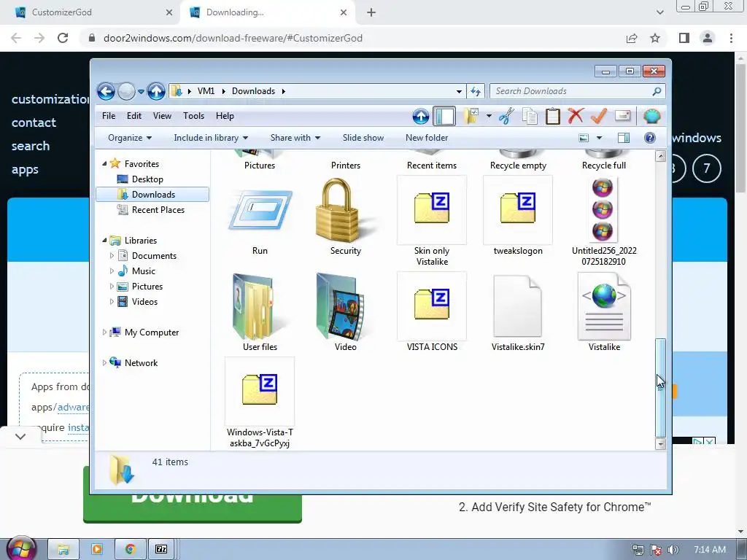Click the Chrome reload button
The height and width of the screenshot is (560, 747).
tap(63, 38)
